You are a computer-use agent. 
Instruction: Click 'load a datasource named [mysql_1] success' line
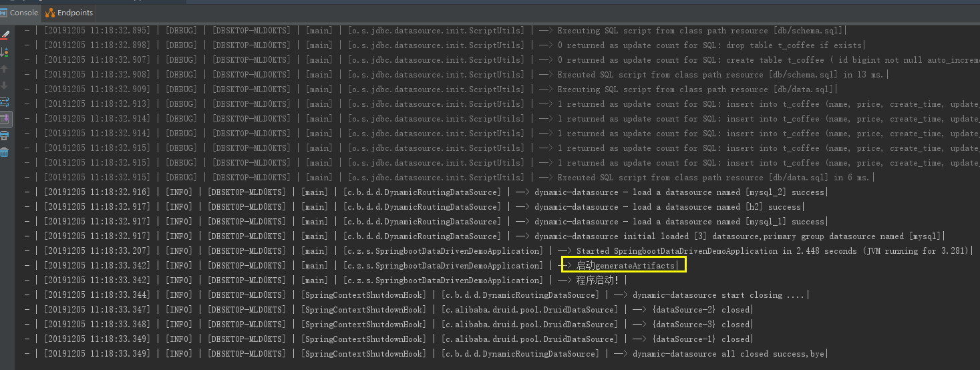[426, 222]
